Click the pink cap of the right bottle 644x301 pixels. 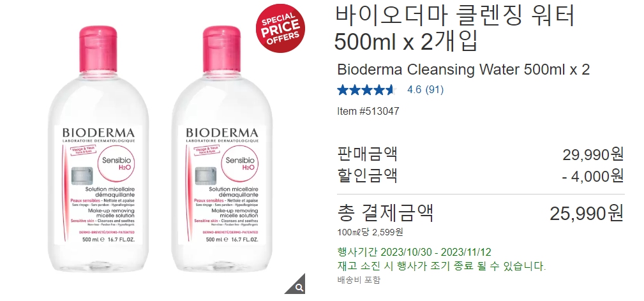point(221,49)
